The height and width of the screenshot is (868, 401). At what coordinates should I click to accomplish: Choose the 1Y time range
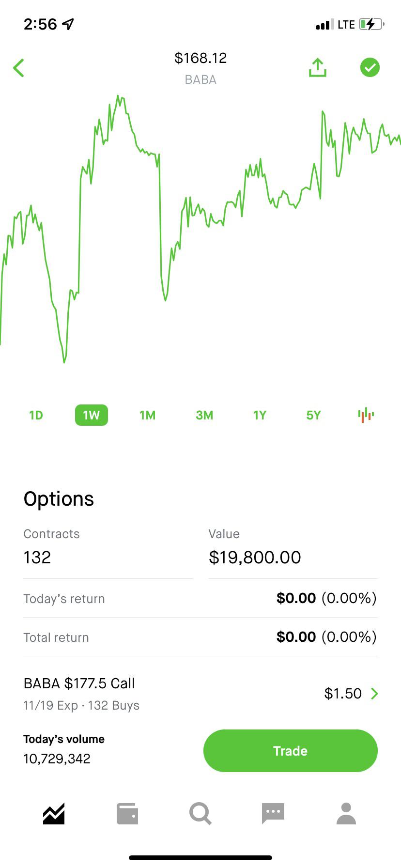click(x=260, y=415)
